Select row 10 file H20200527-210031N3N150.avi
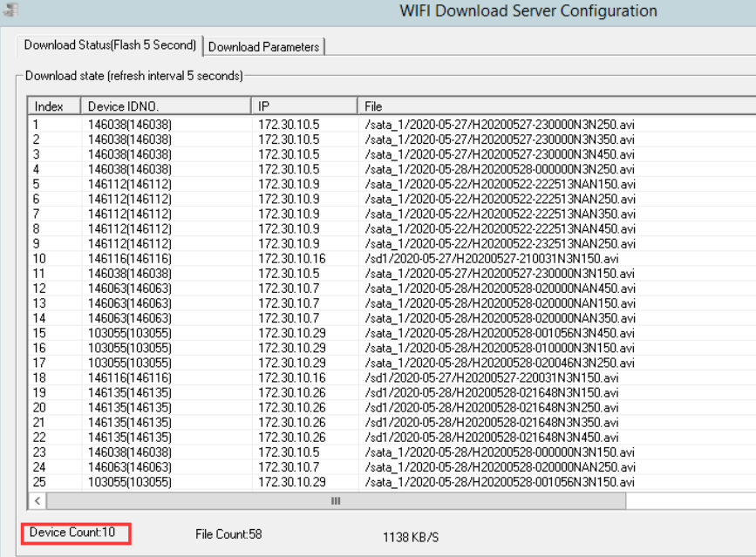Viewport: 756px width, 557px height. tap(492, 259)
